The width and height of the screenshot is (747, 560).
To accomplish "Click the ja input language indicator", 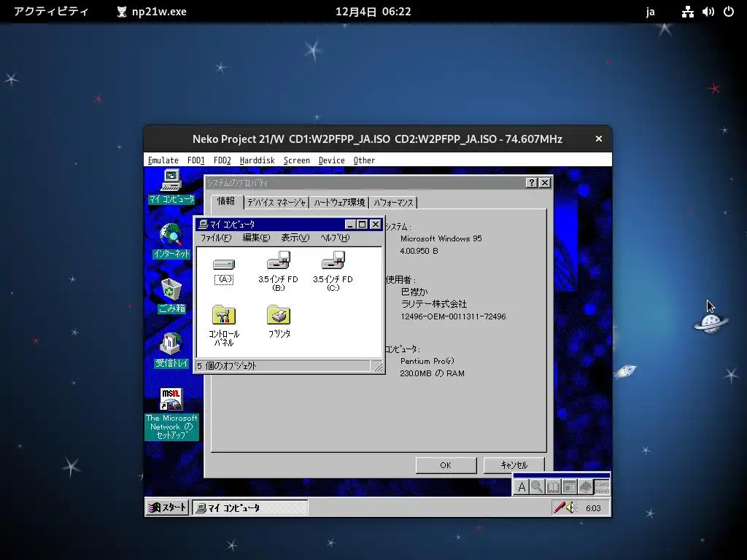I will coord(650,12).
